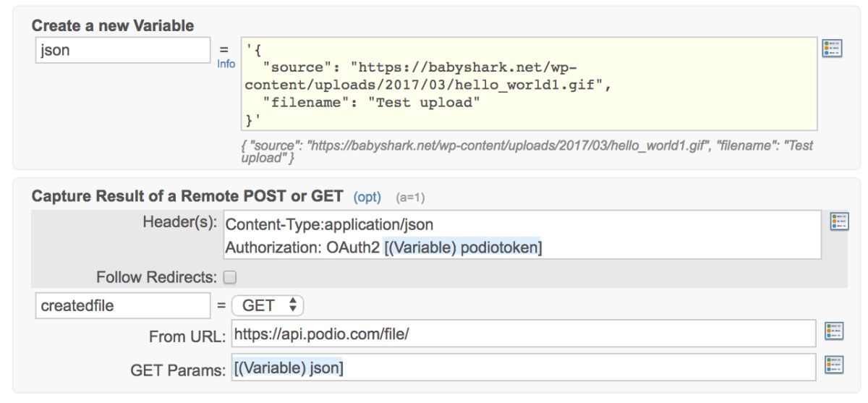Click into the From URL field
868x403 pixels.
pos(524,334)
